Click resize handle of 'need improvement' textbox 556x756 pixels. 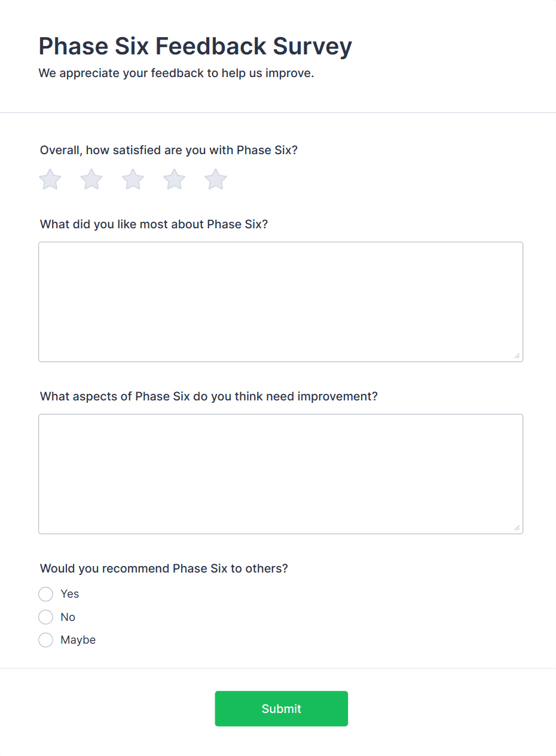click(x=517, y=528)
